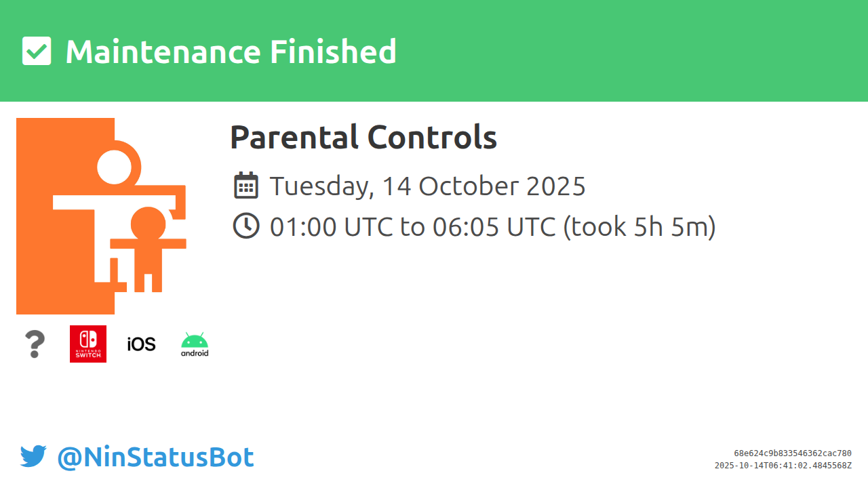868x488 pixels.
Task: Select the red Nintendo Switch logo
Action: [88, 344]
